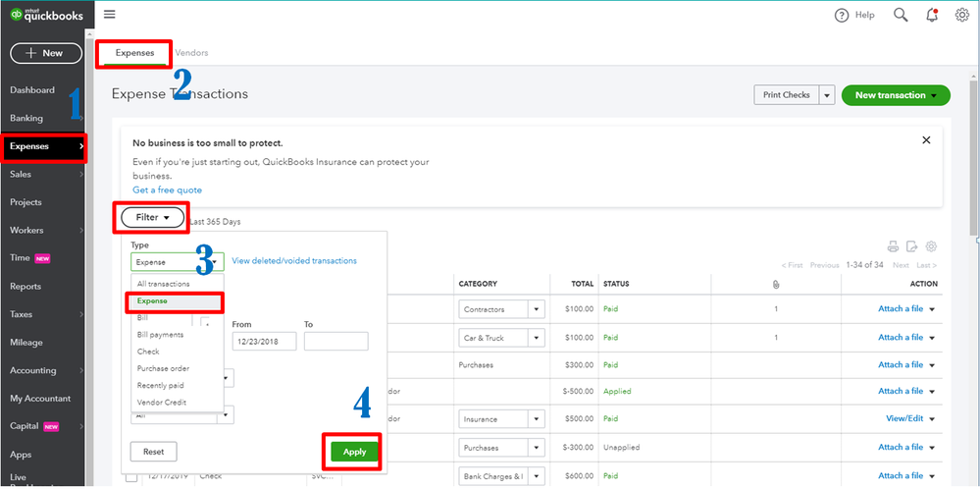Open Accounting in the sidebar

click(x=33, y=370)
